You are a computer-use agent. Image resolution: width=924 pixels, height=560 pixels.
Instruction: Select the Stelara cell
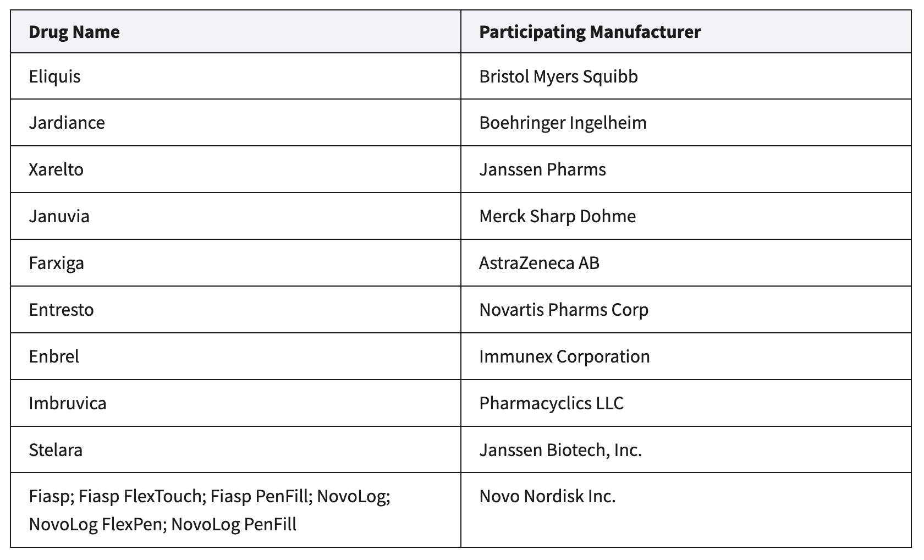pyautogui.click(x=56, y=450)
